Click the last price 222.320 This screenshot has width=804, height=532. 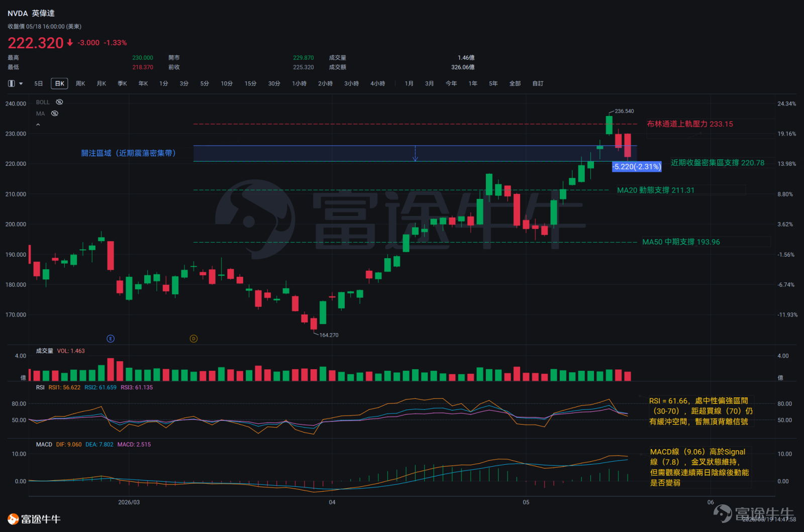point(36,43)
